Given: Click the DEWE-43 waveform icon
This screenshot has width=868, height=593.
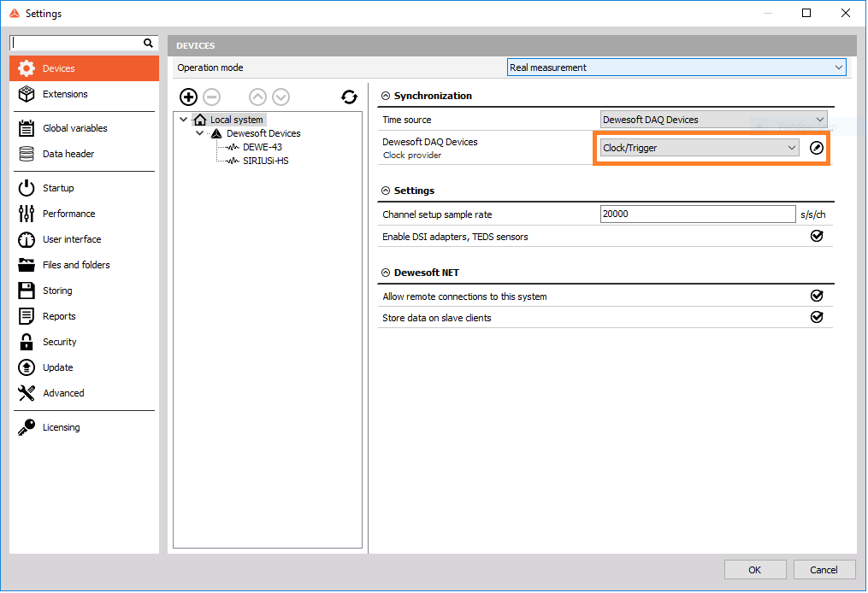Looking at the screenshot, I should (233, 147).
